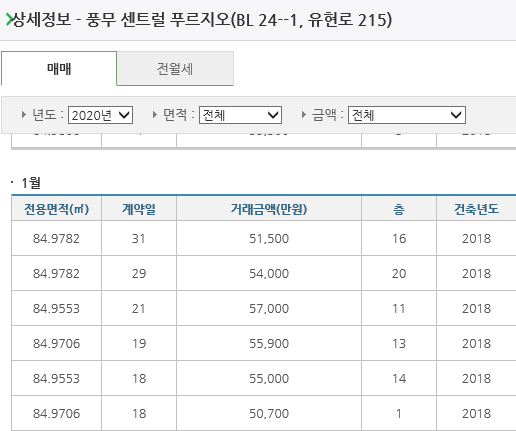Click the 1월 month heading
Viewport: 516px width, 431px height.
click(x=31, y=183)
